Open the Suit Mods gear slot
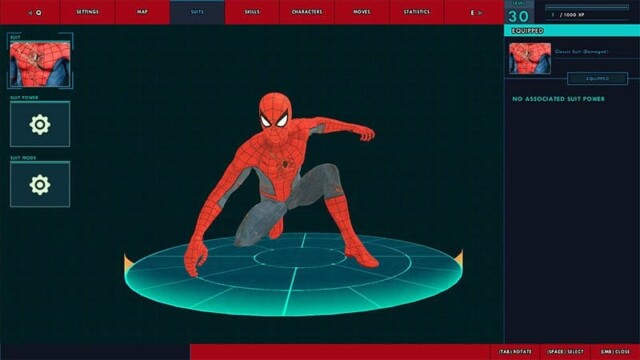Screen dimensions: 640x360 point(40,184)
